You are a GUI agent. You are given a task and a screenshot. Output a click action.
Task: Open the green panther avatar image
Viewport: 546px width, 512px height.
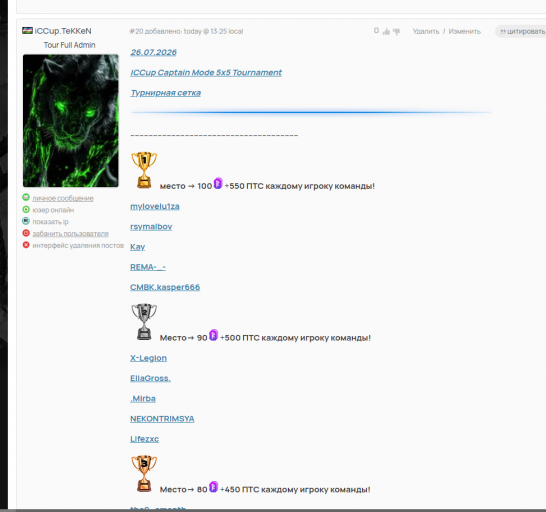[x=71, y=121]
